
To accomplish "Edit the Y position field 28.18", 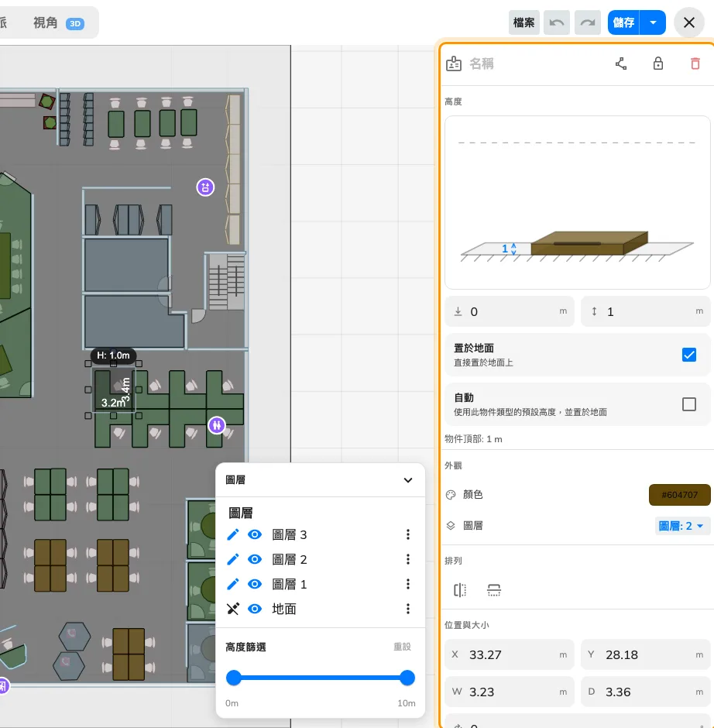I will pyautogui.click(x=645, y=654).
